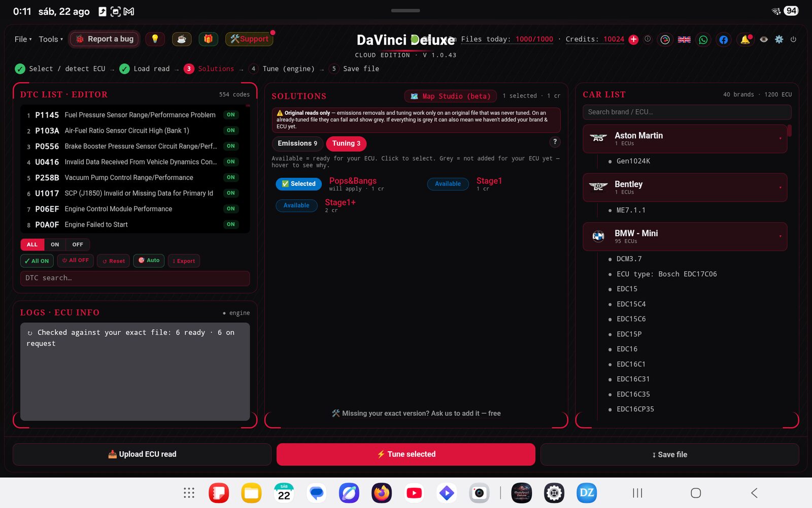Click the Save file button
The height and width of the screenshot is (508, 812).
pyautogui.click(x=670, y=454)
